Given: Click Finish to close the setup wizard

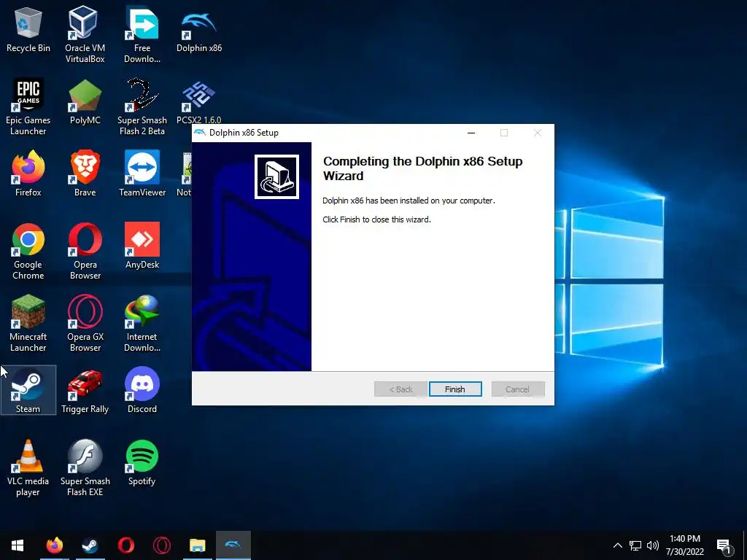Looking at the screenshot, I should click(455, 389).
